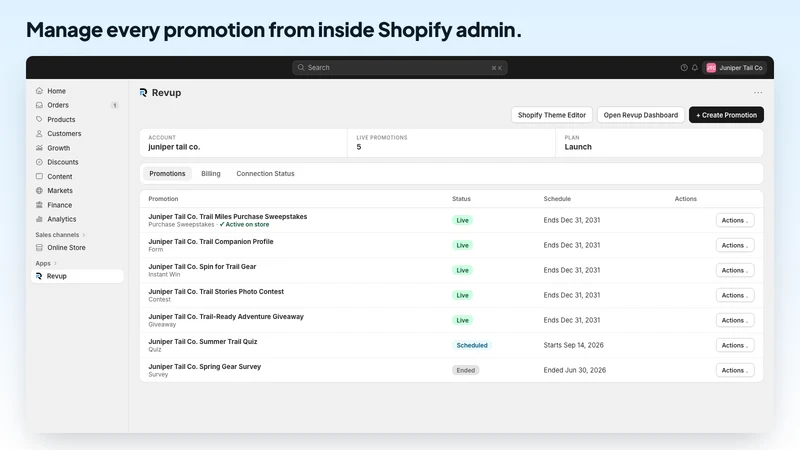Click the Search input field
800x450 pixels.
point(399,68)
